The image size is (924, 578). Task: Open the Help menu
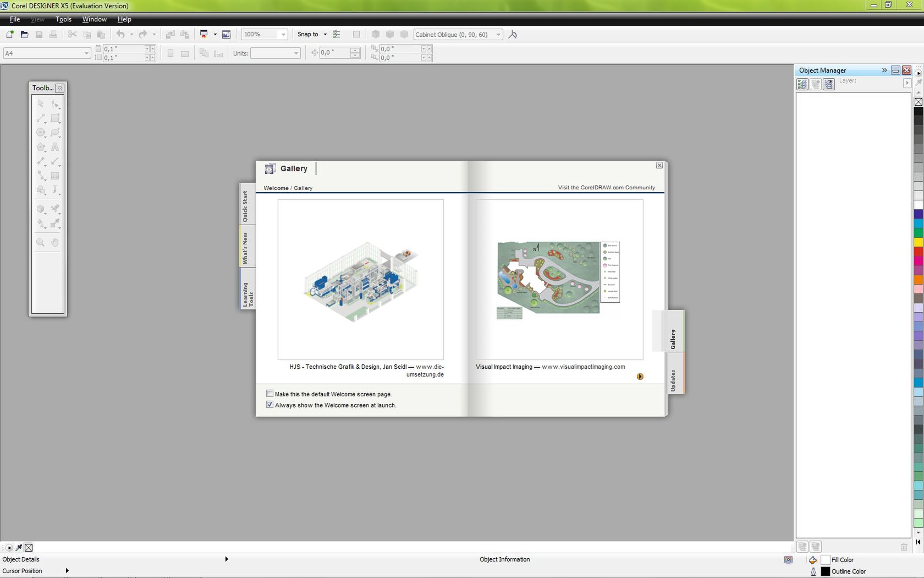coord(124,19)
